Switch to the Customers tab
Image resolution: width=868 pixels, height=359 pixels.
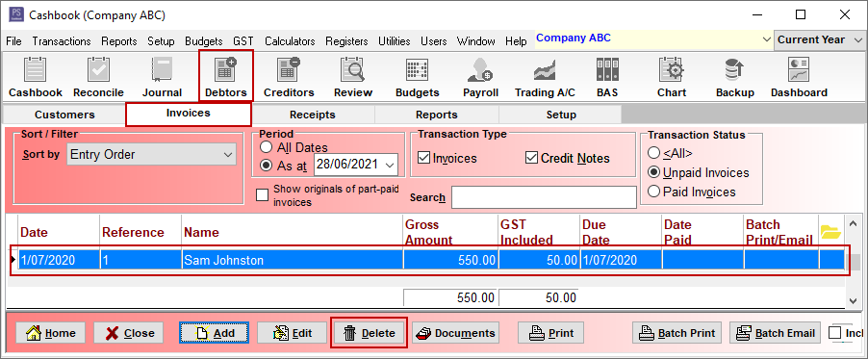click(x=64, y=115)
